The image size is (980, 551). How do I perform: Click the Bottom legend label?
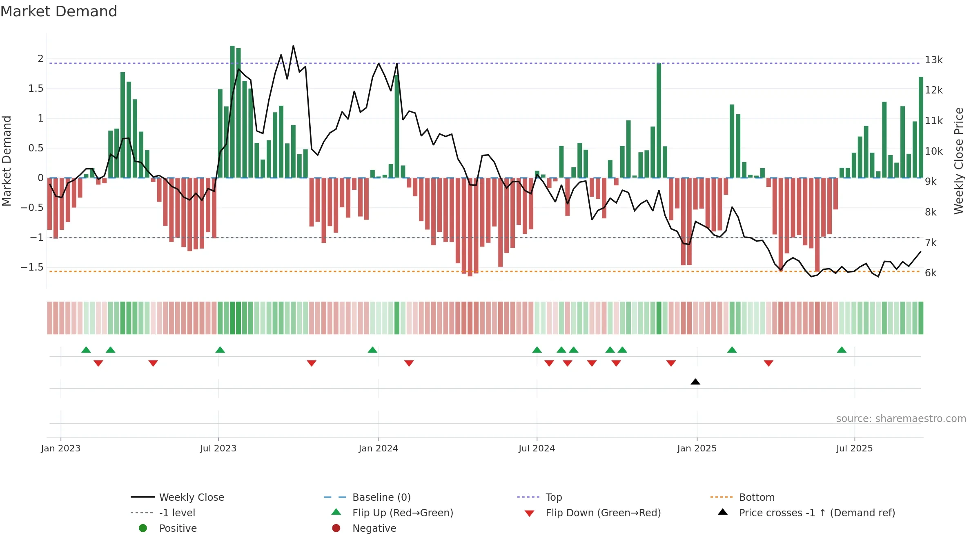point(757,497)
